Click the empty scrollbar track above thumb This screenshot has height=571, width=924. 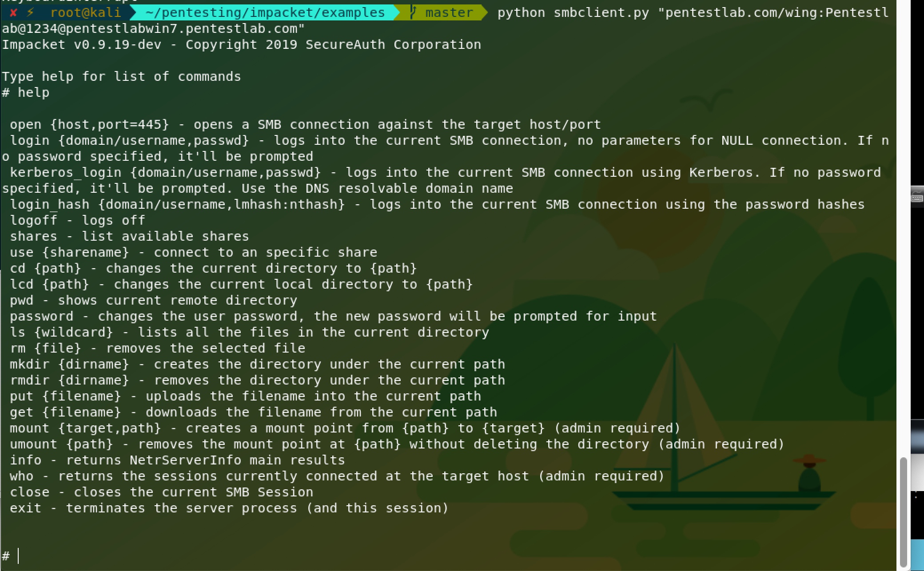point(903,222)
